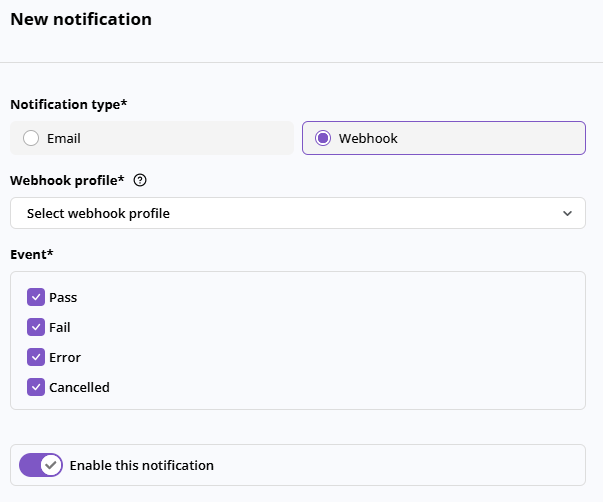
Task: Click the 'Enable this notification' label
Action: [142, 465]
